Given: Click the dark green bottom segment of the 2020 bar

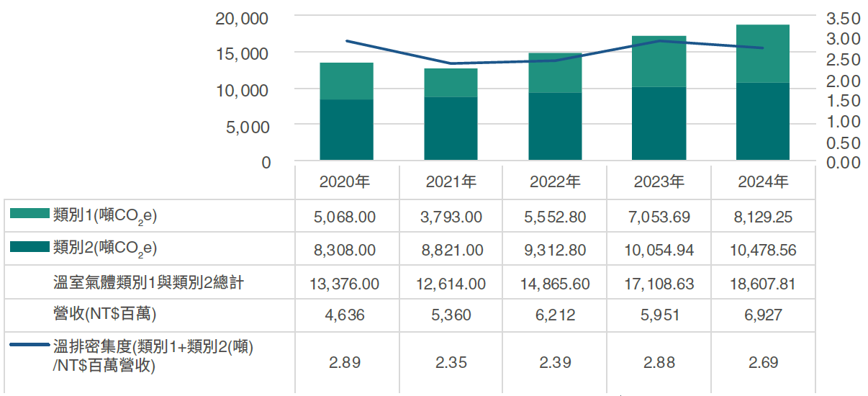Looking at the screenshot, I should click(346, 130).
